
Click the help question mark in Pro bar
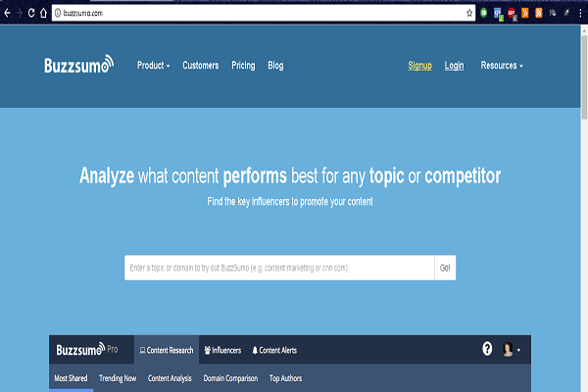[487, 349]
